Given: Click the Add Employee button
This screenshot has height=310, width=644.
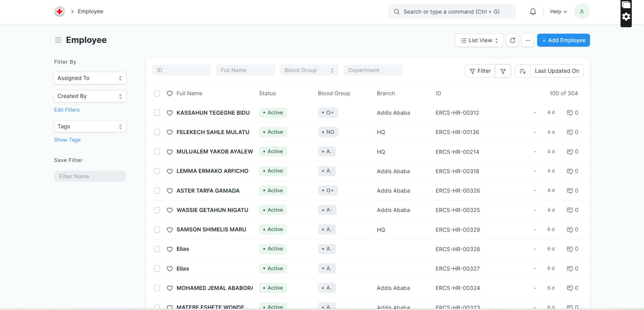Looking at the screenshot, I should 563,40.
